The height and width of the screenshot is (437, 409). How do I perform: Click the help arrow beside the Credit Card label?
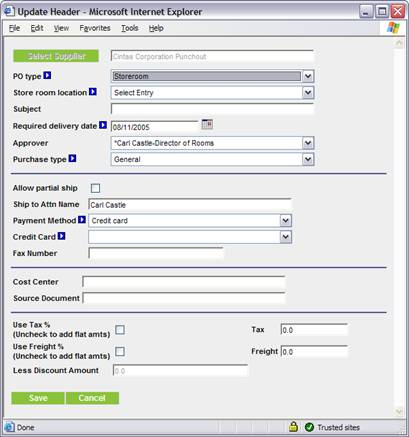pos(61,236)
